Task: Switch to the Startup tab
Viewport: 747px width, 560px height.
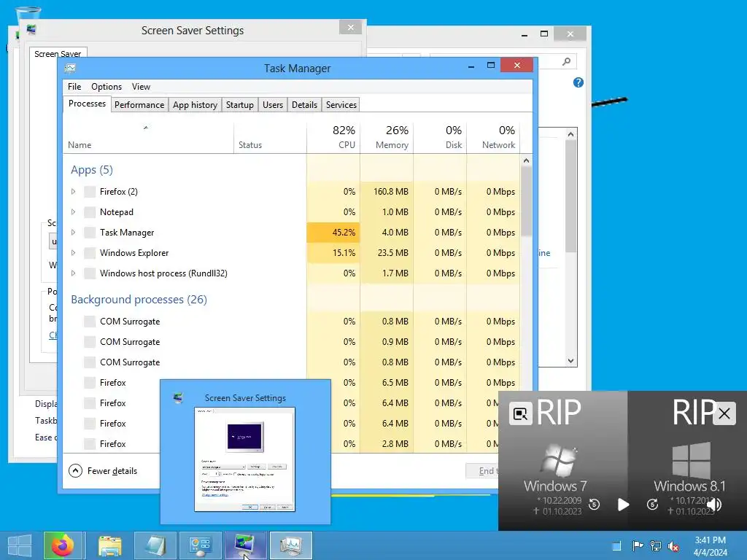Action: [239, 105]
